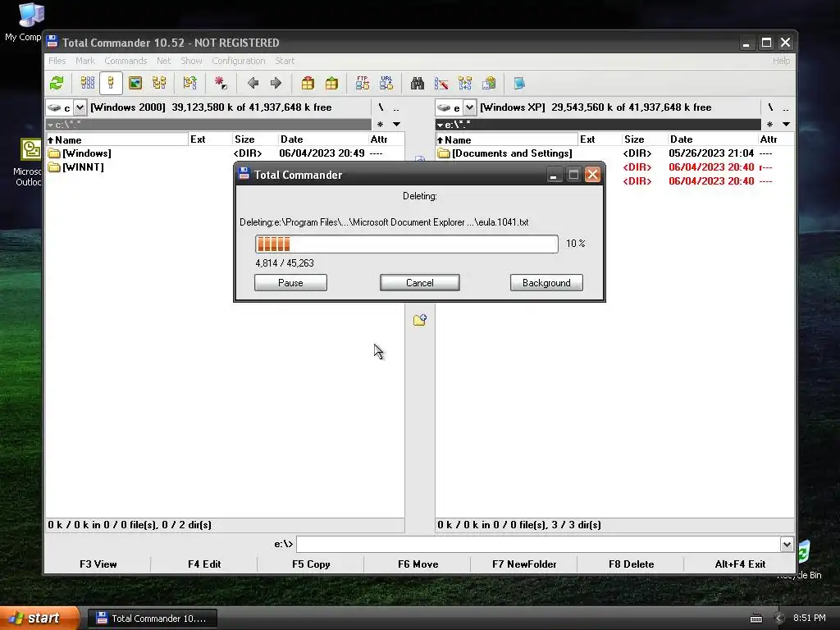
Task: Click the command line input field
Action: (538, 545)
